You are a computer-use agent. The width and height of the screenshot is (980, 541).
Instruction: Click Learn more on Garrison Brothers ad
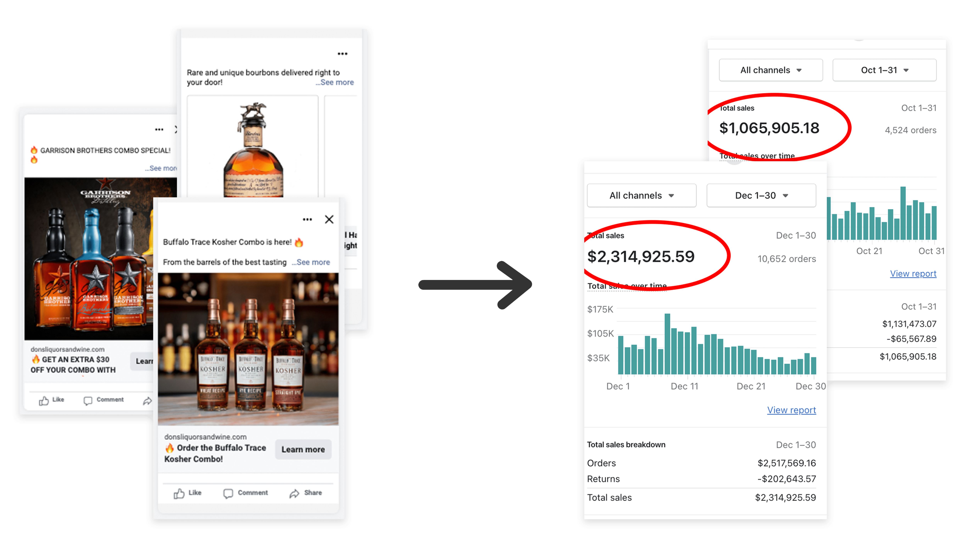click(142, 361)
